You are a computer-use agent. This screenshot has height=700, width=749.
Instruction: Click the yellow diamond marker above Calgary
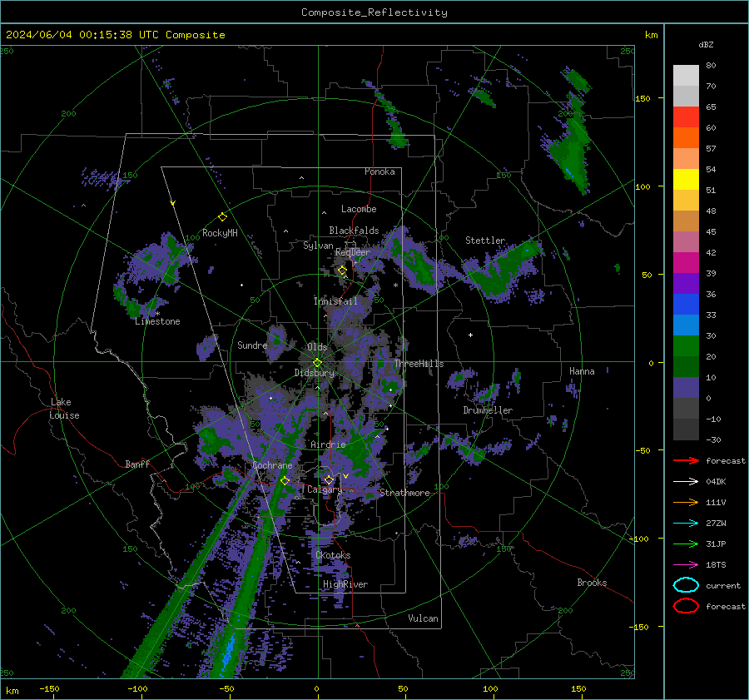pyautogui.click(x=329, y=479)
